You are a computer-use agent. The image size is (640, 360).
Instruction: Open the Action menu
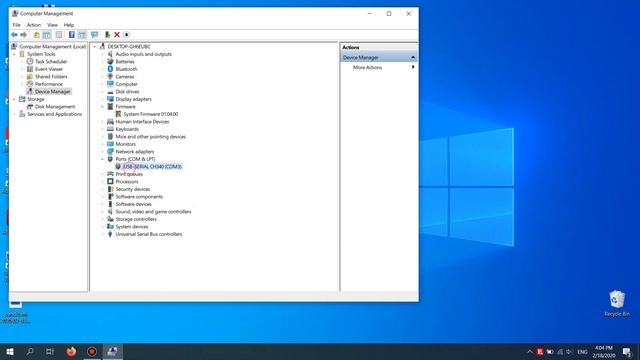[33, 25]
